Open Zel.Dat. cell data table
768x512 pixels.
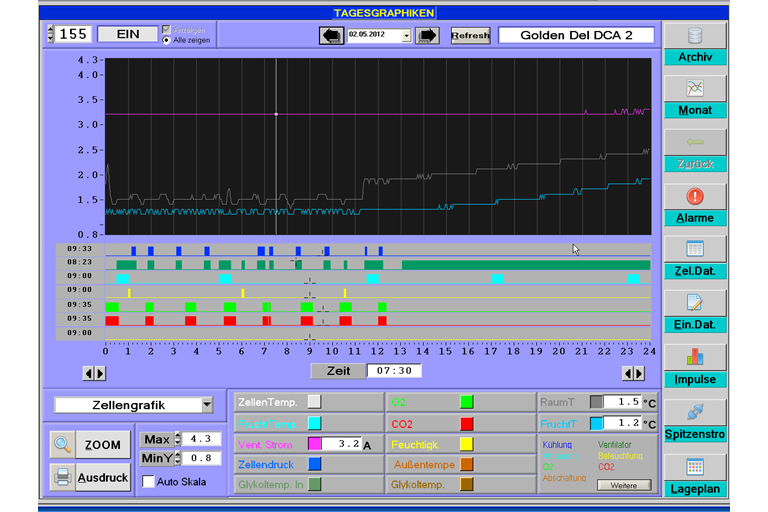695,249
